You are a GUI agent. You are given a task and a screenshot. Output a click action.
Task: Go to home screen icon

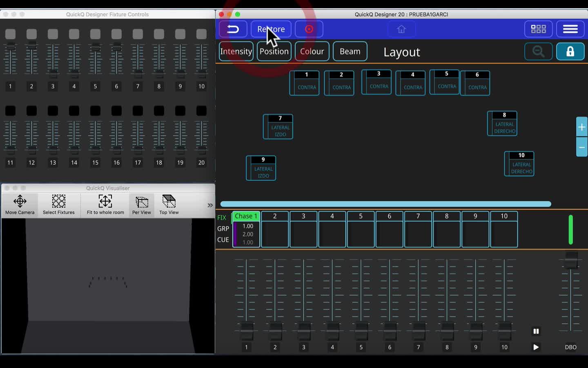(x=401, y=29)
